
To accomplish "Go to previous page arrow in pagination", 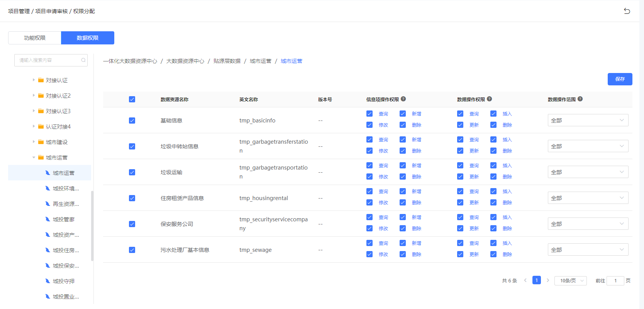I will point(525,280).
